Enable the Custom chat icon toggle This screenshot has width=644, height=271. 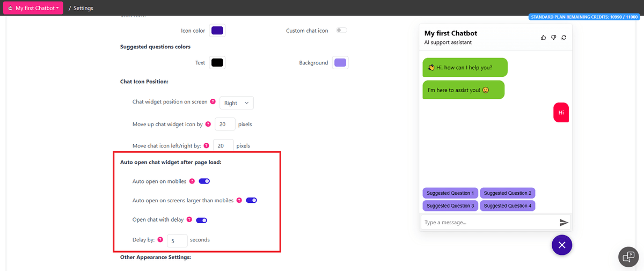(x=341, y=31)
